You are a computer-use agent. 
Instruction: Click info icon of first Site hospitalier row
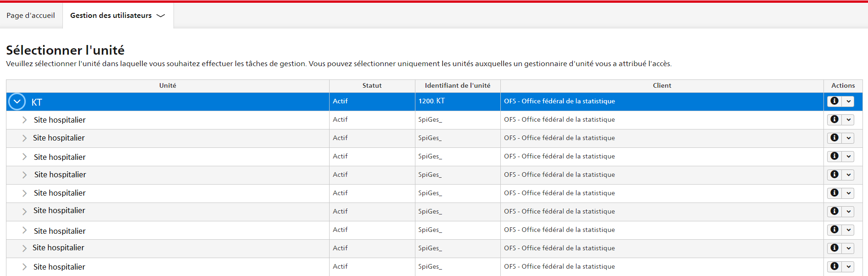pyautogui.click(x=834, y=119)
